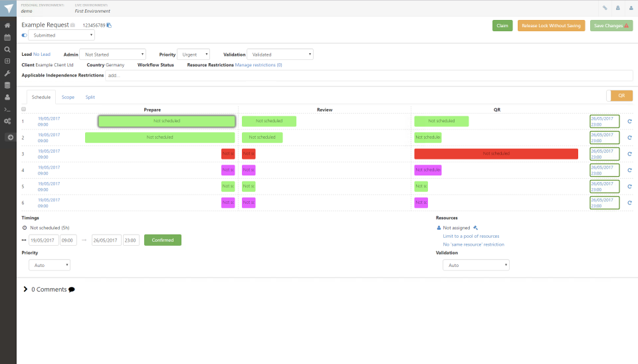The width and height of the screenshot is (638, 364).
Task: Reset row 6 using refresh icon
Action: pyautogui.click(x=629, y=203)
